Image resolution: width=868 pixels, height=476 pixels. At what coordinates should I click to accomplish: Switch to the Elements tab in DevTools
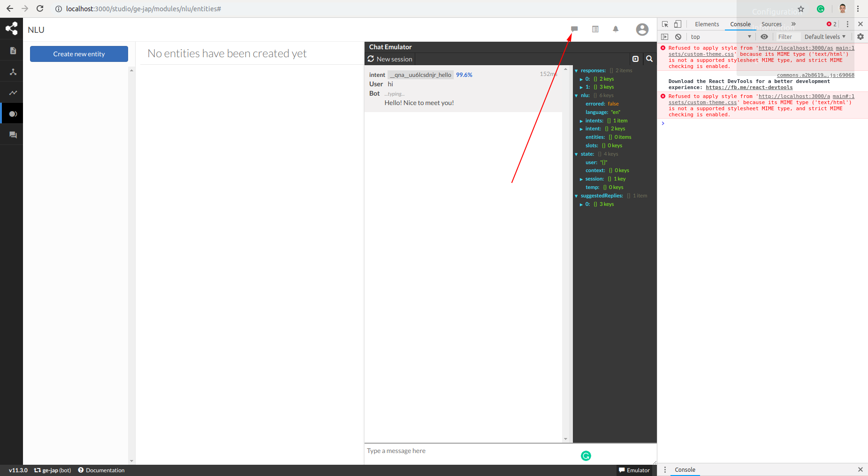pos(707,24)
